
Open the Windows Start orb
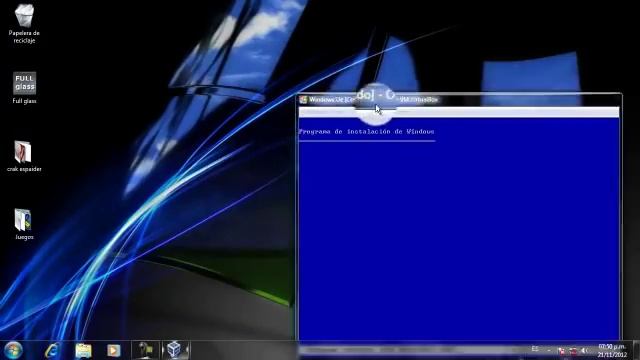(13, 351)
